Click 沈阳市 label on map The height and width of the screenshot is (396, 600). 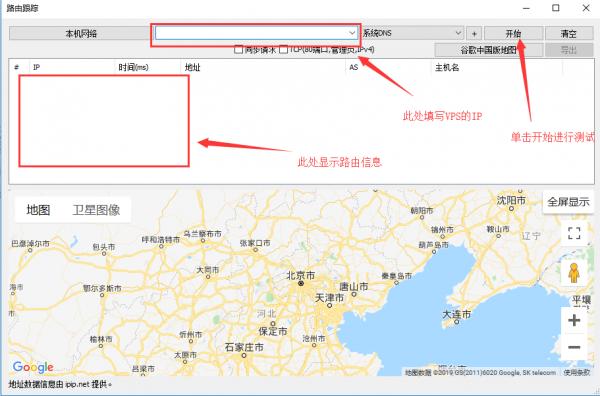click(511, 200)
